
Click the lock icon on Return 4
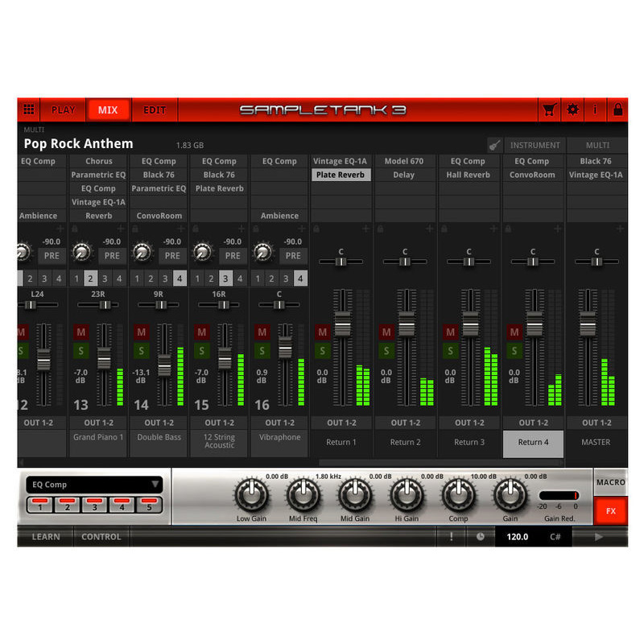[508, 229]
